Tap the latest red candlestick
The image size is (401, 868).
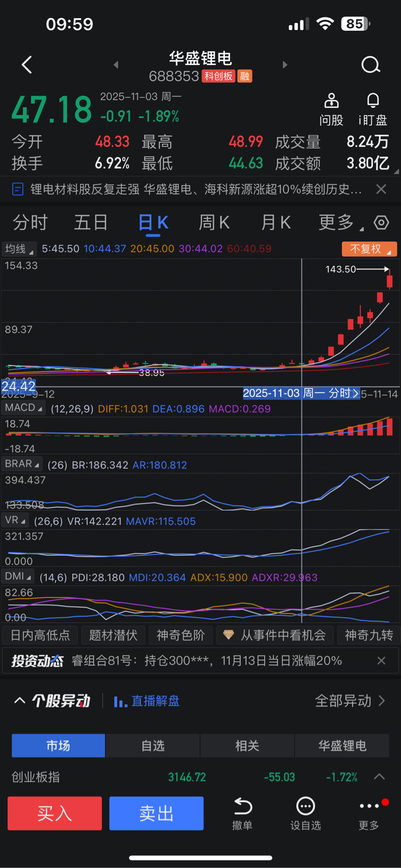390,281
